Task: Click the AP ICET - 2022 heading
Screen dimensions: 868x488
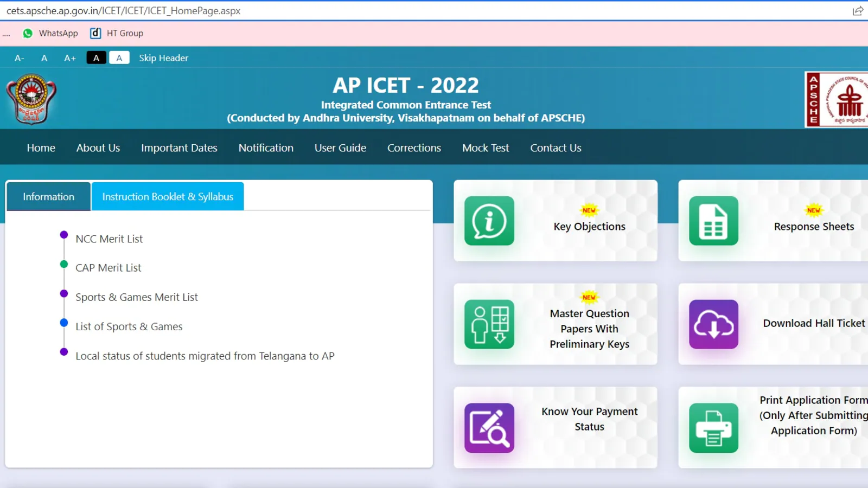Action: pos(406,85)
